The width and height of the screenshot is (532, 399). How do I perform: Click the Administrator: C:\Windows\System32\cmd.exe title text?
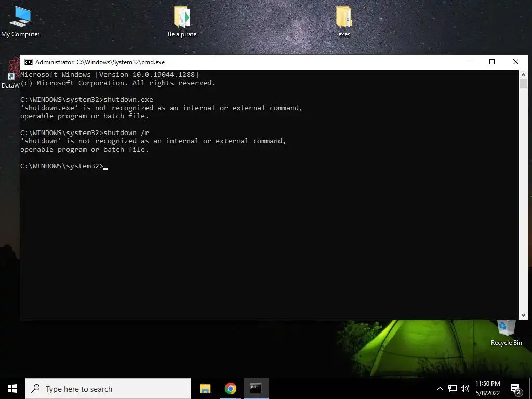tap(100, 62)
